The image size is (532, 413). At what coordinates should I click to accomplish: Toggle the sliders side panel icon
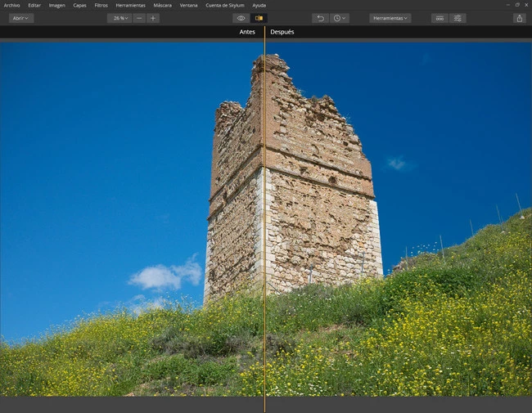pos(458,18)
